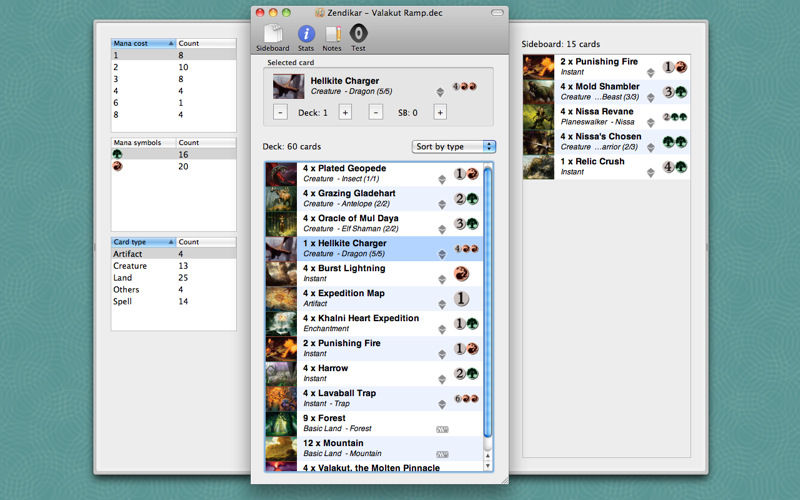800x500 pixels.
Task: Click Harrow card artwork
Action: click(281, 373)
